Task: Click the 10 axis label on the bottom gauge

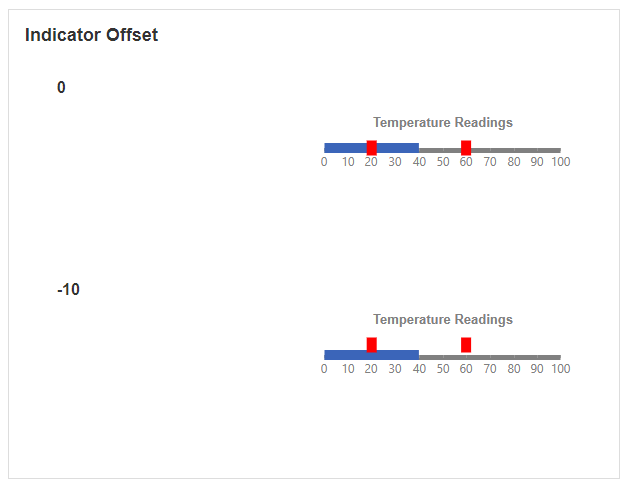Action: click(x=348, y=369)
